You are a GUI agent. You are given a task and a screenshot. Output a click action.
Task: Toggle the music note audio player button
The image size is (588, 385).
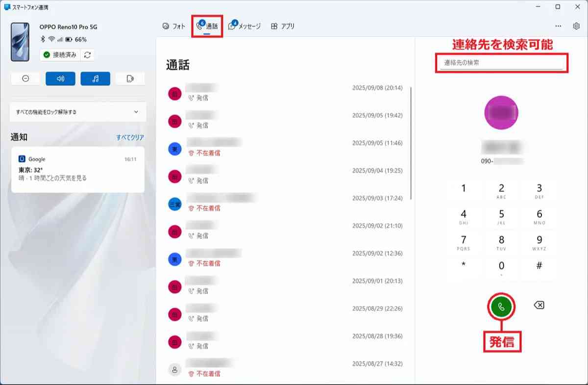click(x=95, y=79)
